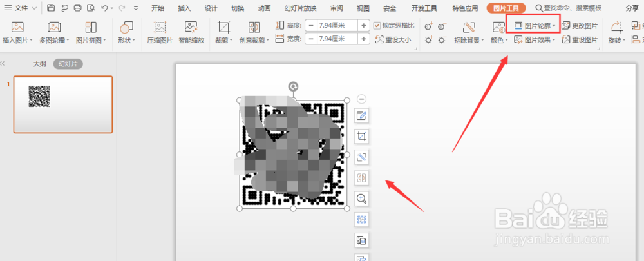Click the rotation handle above the image
Image resolution: width=644 pixels, height=261 pixels.
pyautogui.click(x=293, y=86)
